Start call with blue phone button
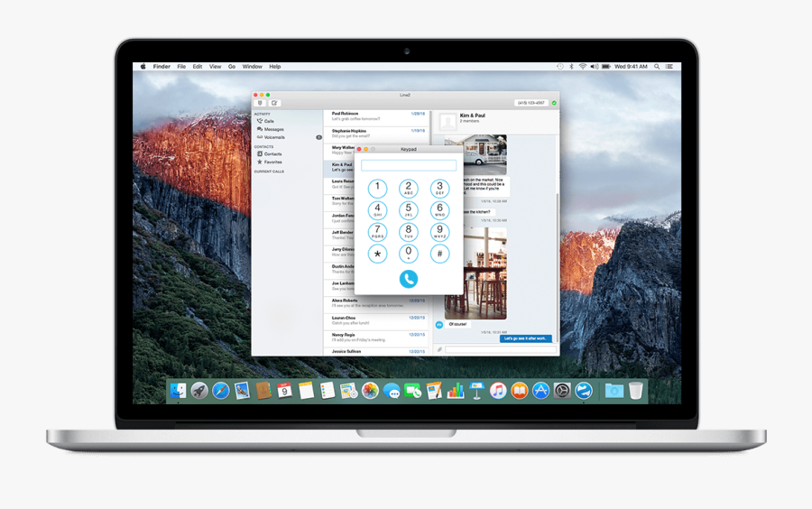This screenshot has width=812, height=509. [408, 279]
